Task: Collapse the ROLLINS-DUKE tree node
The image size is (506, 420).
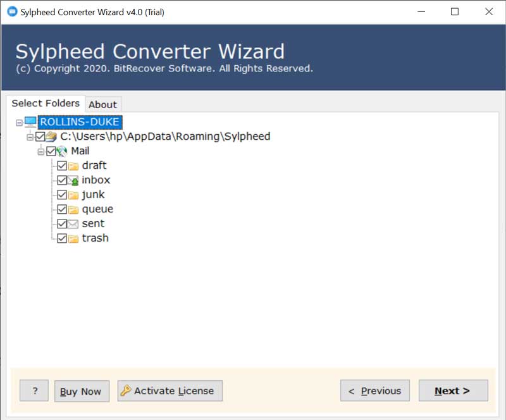Action: click(x=19, y=123)
